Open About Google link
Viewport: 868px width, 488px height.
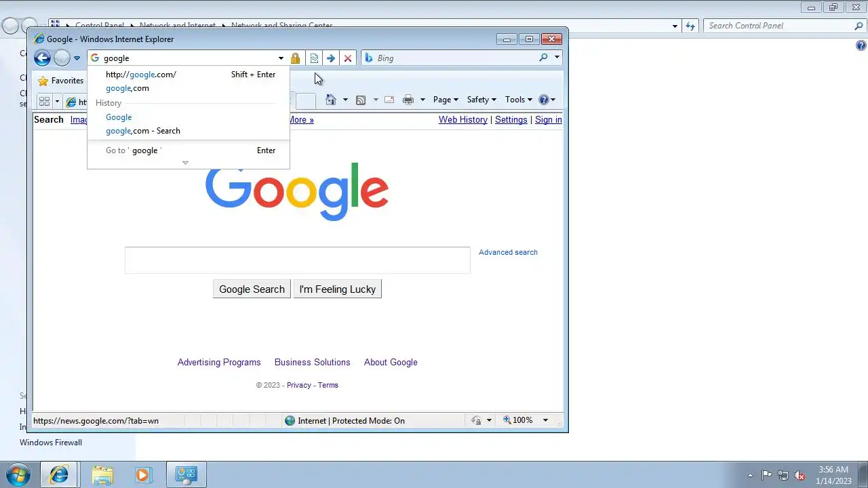pos(391,363)
